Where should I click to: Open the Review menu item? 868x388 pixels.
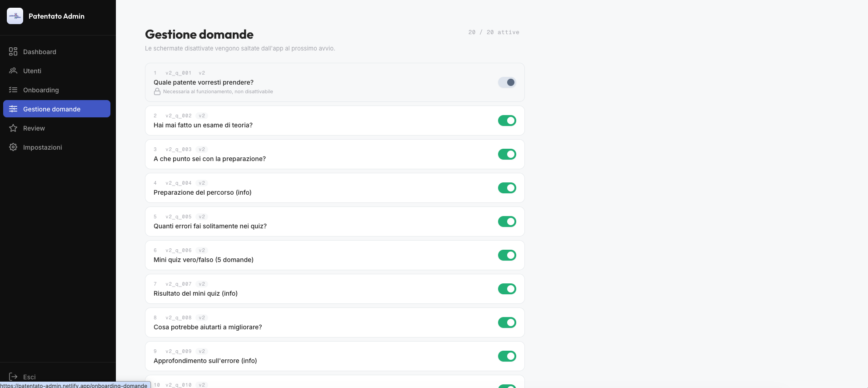click(x=57, y=128)
